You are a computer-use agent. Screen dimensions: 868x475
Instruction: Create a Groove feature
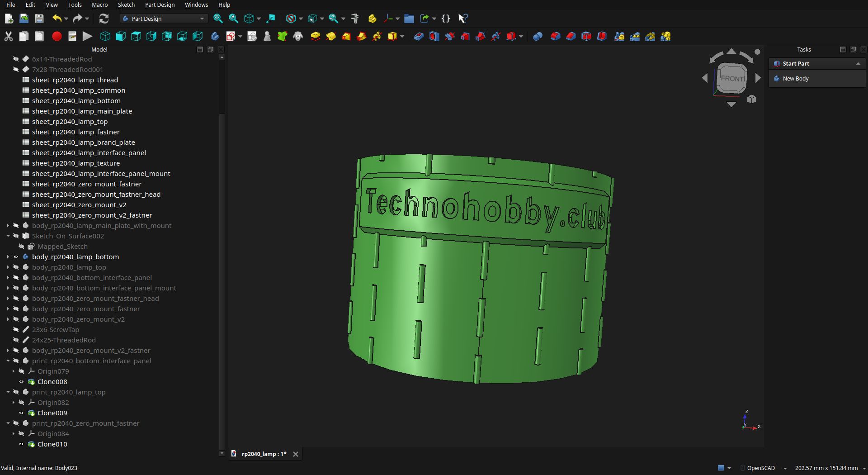pyautogui.click(x=449, y=37)
